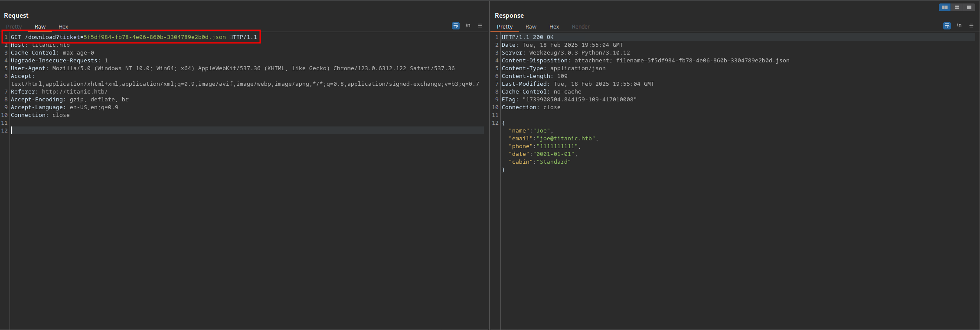Show non-printable characters in Response pane
Image resolution: width=980 pixels, height=330 pixels.
pos(959,26)
